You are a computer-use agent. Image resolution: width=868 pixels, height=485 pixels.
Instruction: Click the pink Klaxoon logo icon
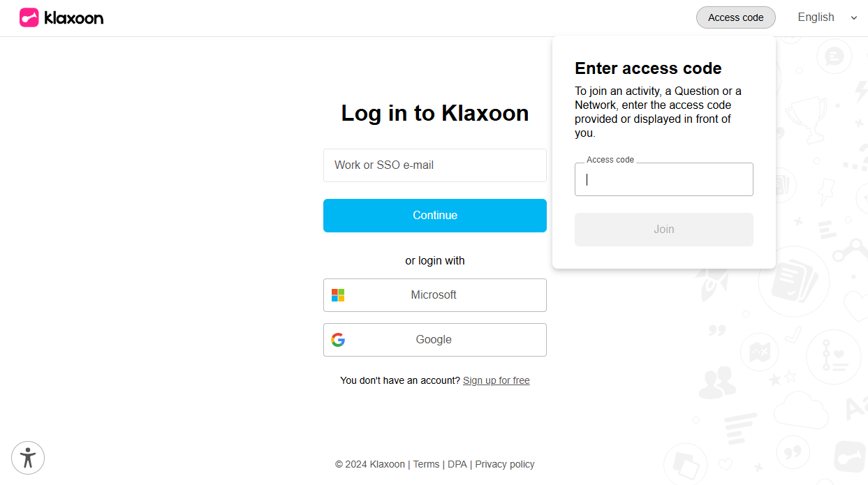pos(29,17)
